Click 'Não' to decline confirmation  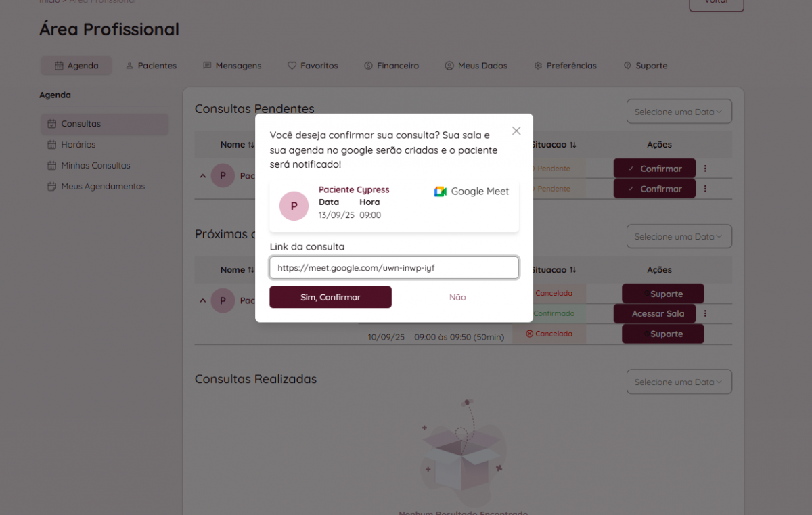tap(457, 297)
